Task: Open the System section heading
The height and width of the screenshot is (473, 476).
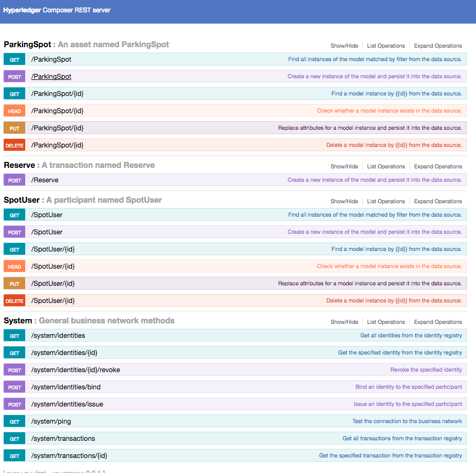Action: (x=18, y=321)
